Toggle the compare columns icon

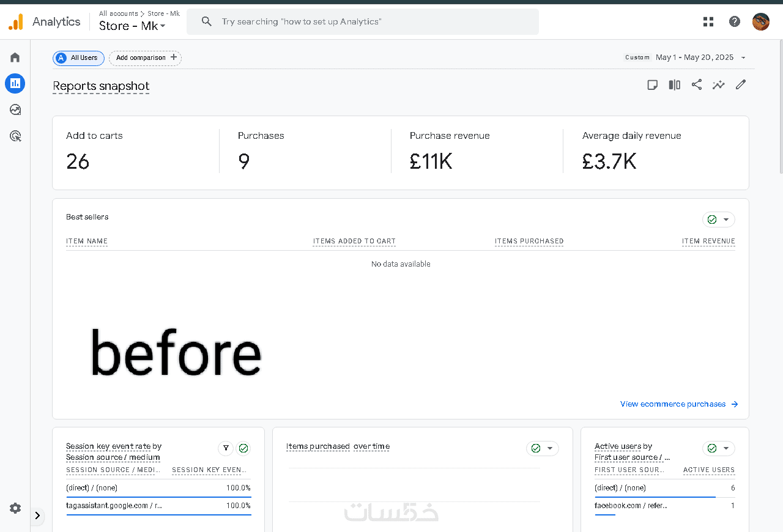tap(675, 85)
